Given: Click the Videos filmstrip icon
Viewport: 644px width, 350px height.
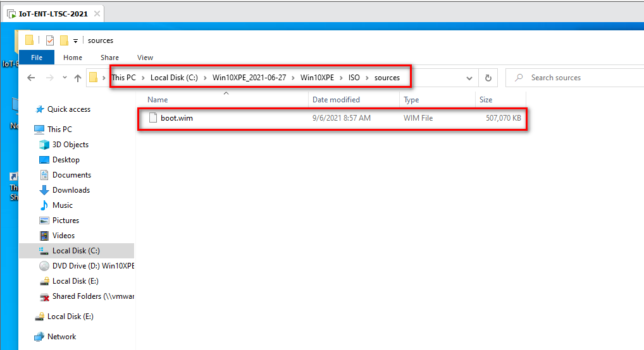Looking at the screenshot, I should 44,236.
